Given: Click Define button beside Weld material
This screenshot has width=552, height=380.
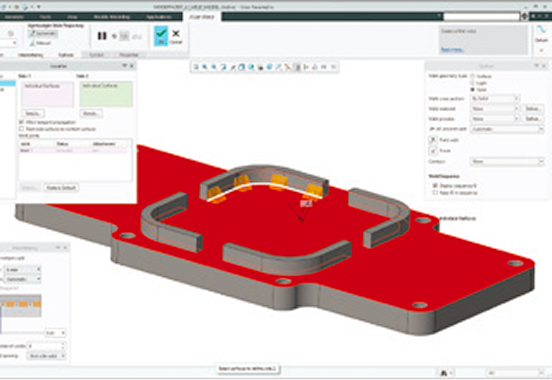Looking at the screenshot, I should [533, 109].
